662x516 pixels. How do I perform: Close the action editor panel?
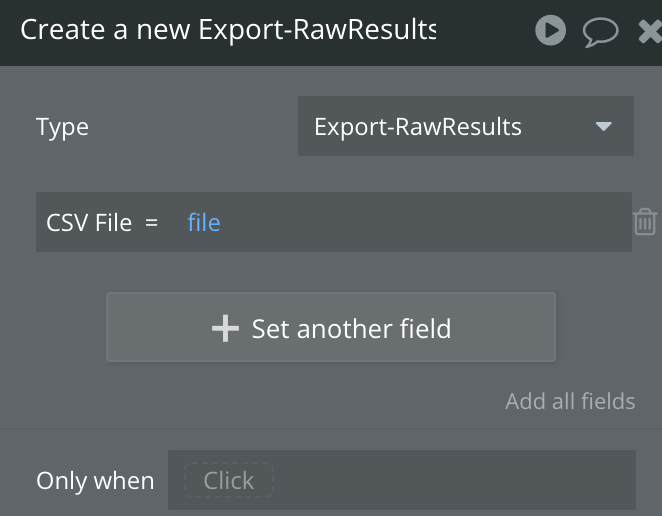click(x=650, y=32)
